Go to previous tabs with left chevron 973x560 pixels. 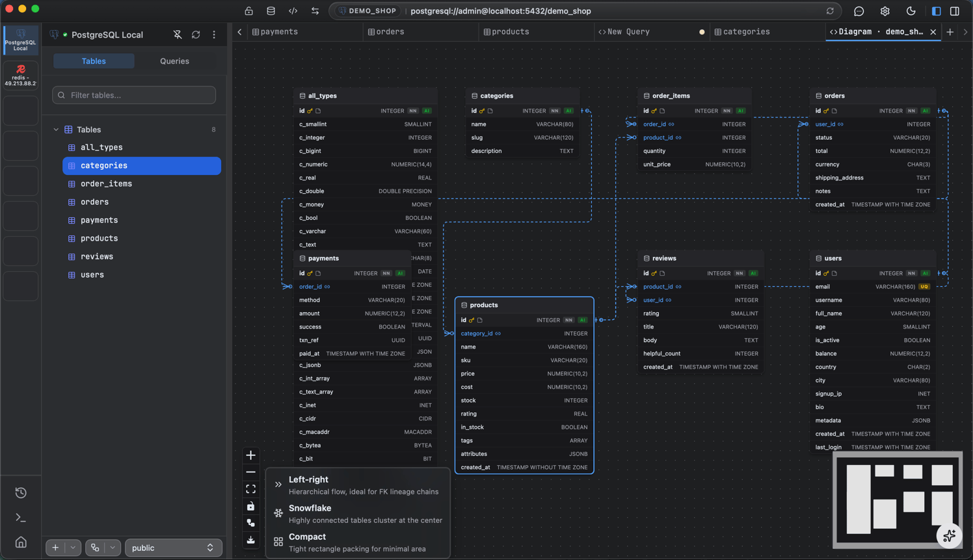239,32
